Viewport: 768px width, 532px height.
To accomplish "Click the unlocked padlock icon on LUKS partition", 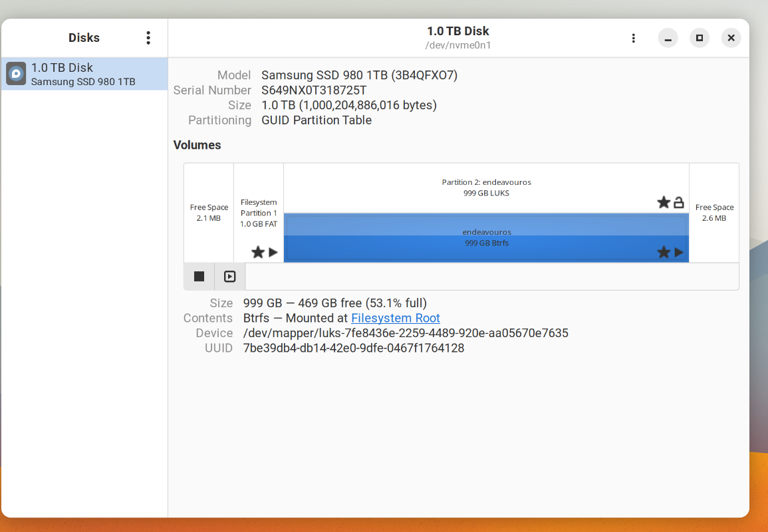I will click(678, 201).
